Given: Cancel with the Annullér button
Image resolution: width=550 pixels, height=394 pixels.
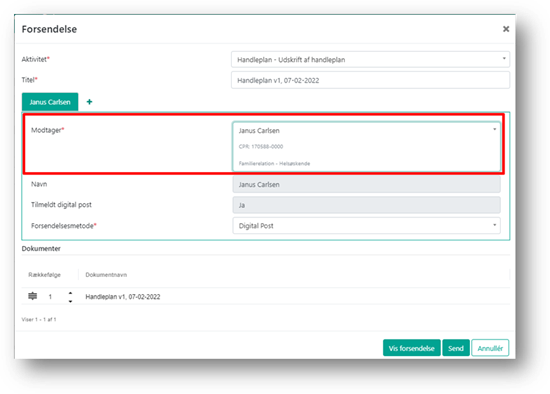Looking at the screenshot, I should click(490, 348).
